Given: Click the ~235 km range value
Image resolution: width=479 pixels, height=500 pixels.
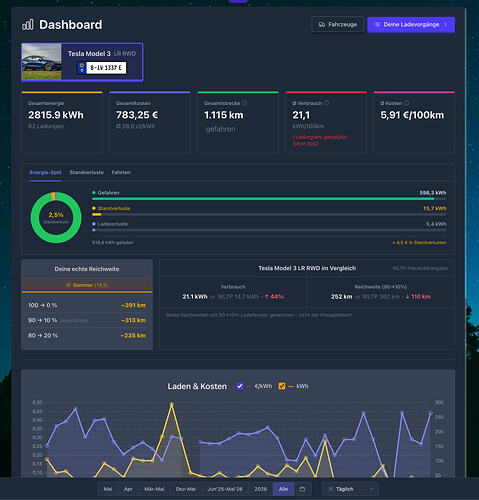Looking at the screenshot, I should click(133, 335).
